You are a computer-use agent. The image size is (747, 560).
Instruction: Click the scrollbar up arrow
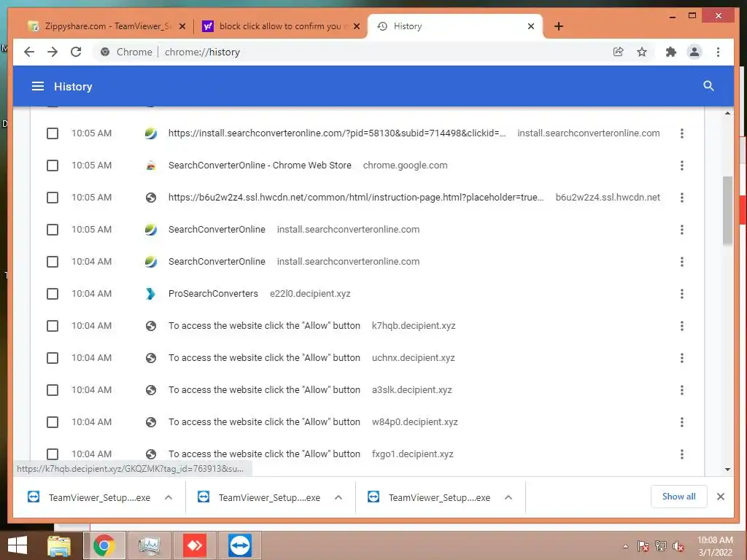727,113
